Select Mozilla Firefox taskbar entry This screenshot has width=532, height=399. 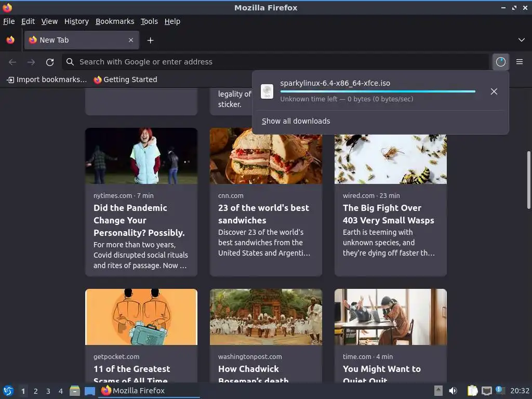(x=150, y=391)
